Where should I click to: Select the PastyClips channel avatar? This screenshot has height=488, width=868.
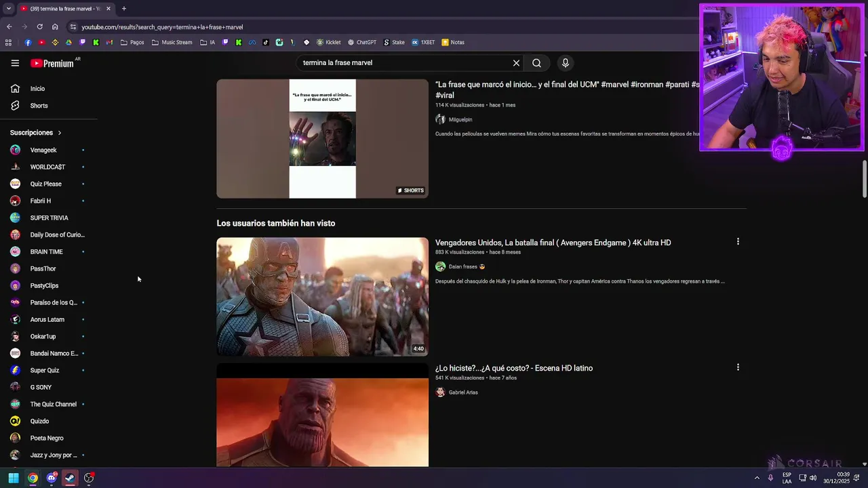(x=15, y=285)
